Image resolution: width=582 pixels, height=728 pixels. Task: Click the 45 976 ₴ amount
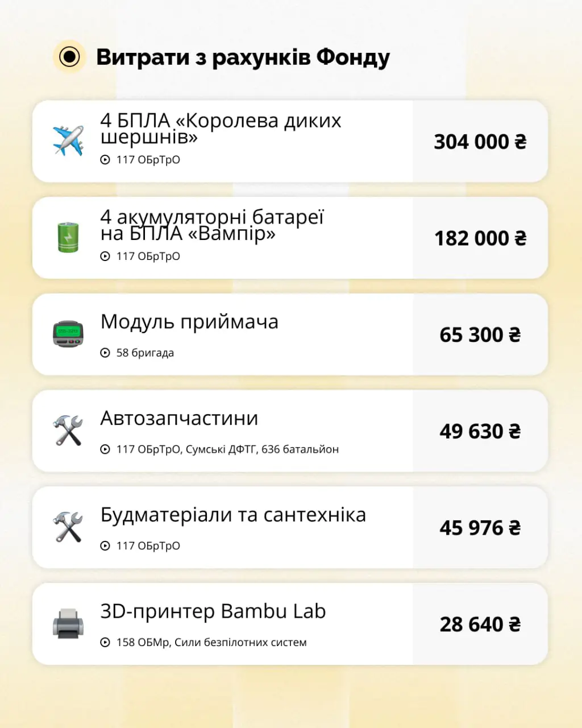tap(480, 528)
